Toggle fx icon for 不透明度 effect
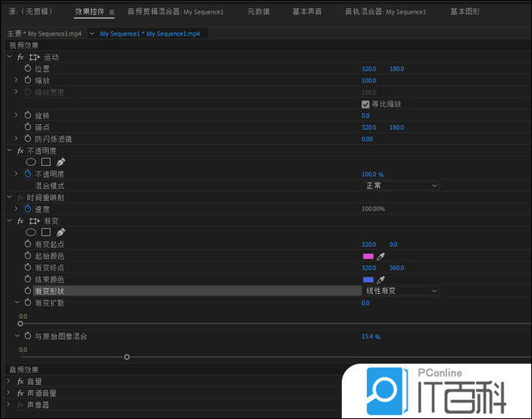 (20, 151)
